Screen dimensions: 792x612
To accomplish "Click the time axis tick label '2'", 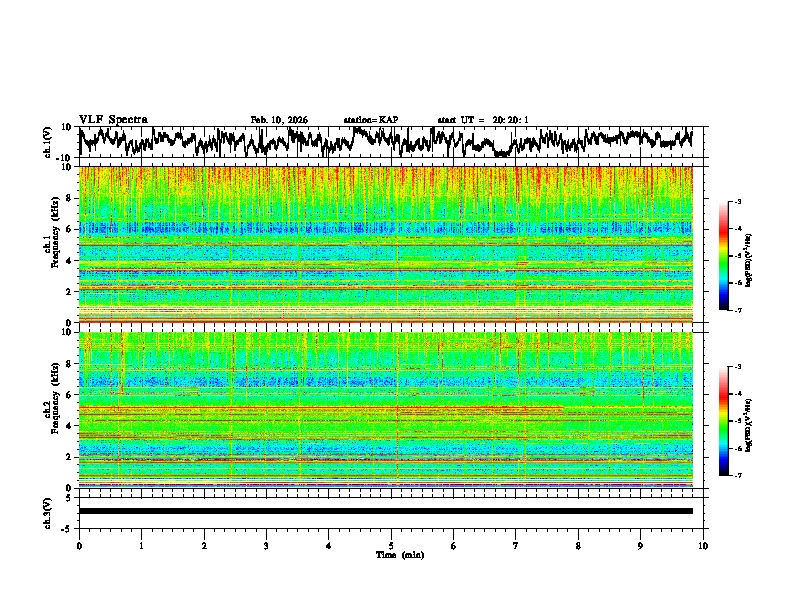I will 204,546.
